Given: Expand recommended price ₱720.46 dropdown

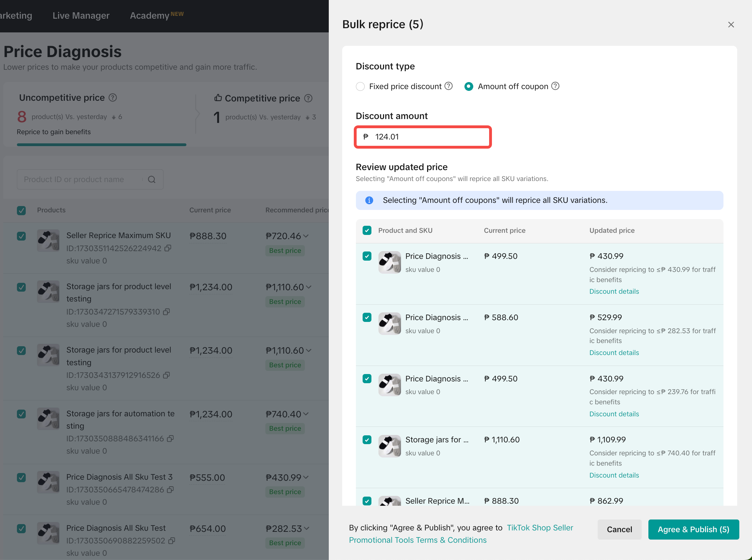Looking at the screenshot, I should pyautogui.click(x=306, y=236).
